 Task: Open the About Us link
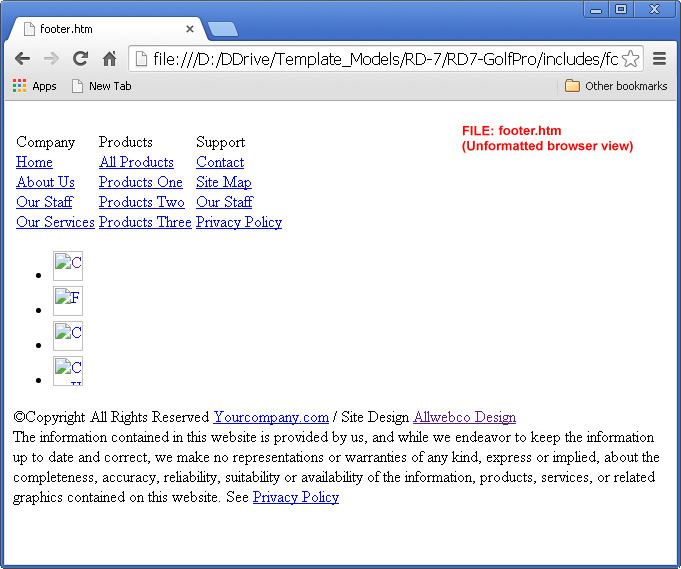pyautogui.click(x=45, y=182)
